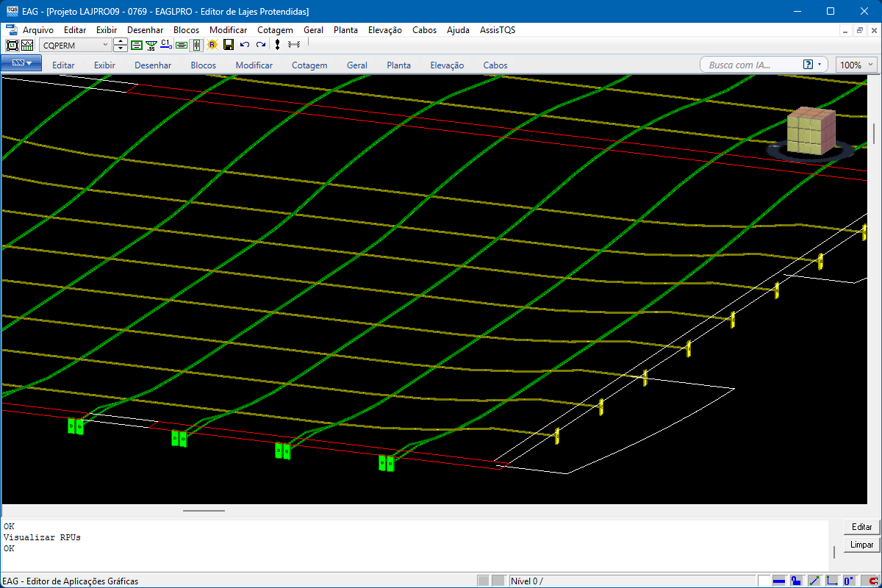Expand the blue ribbon application menu button
Viewport: 882px width, 588px height.
(21, 64)
